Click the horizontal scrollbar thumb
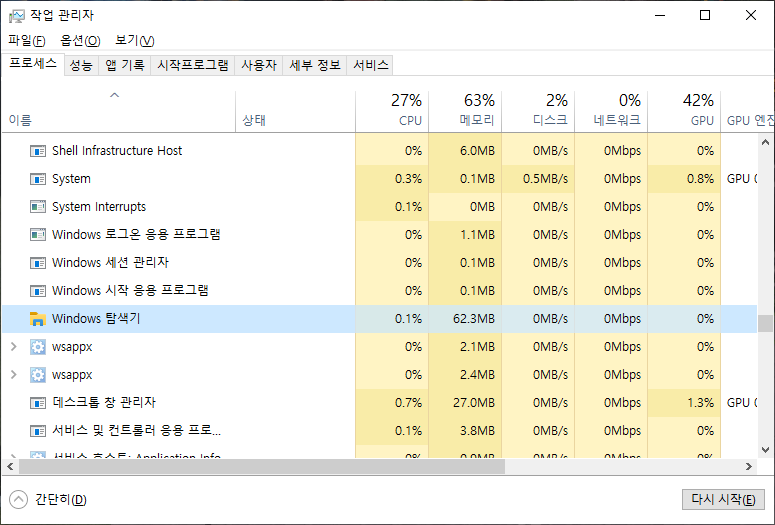 (x=262, y=466)
